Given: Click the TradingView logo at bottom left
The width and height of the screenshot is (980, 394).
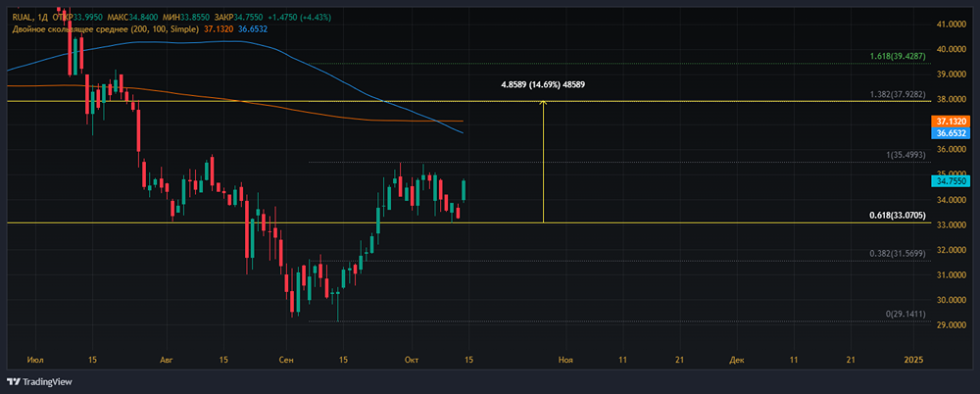Looking at the screenshot, I should pos(40,381).
